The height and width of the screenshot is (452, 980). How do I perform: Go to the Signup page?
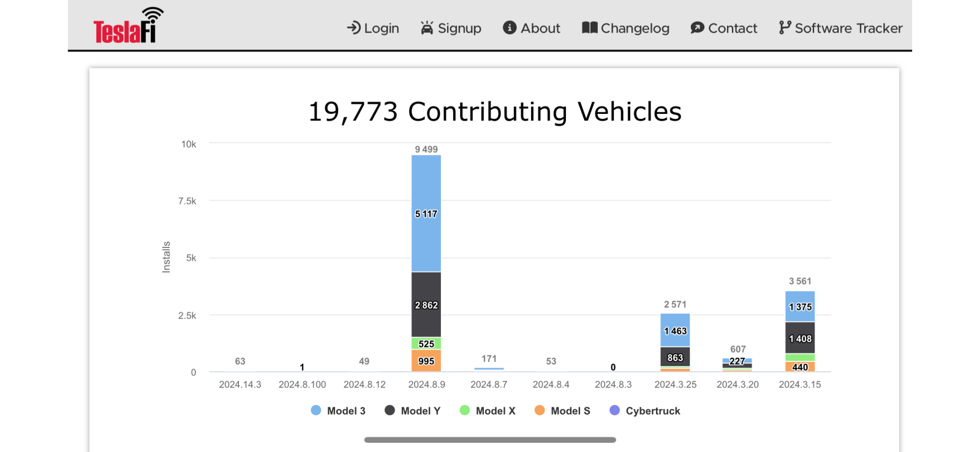[451, 28]
